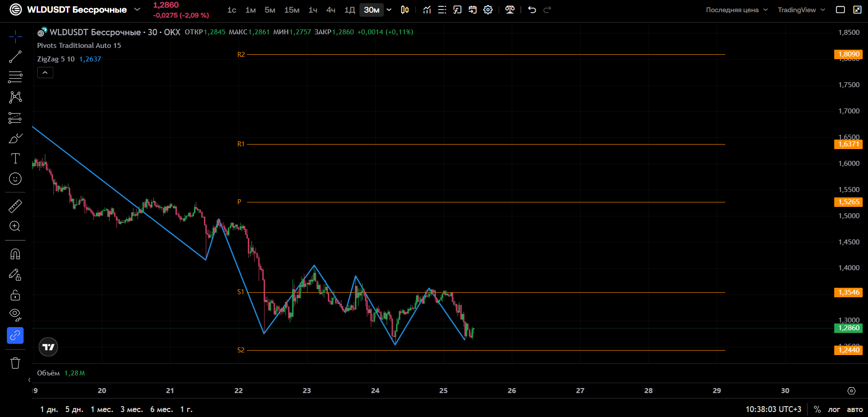The image size is (868, 417).
Task: Open the ruler measure tool
Action: (15, 206)
